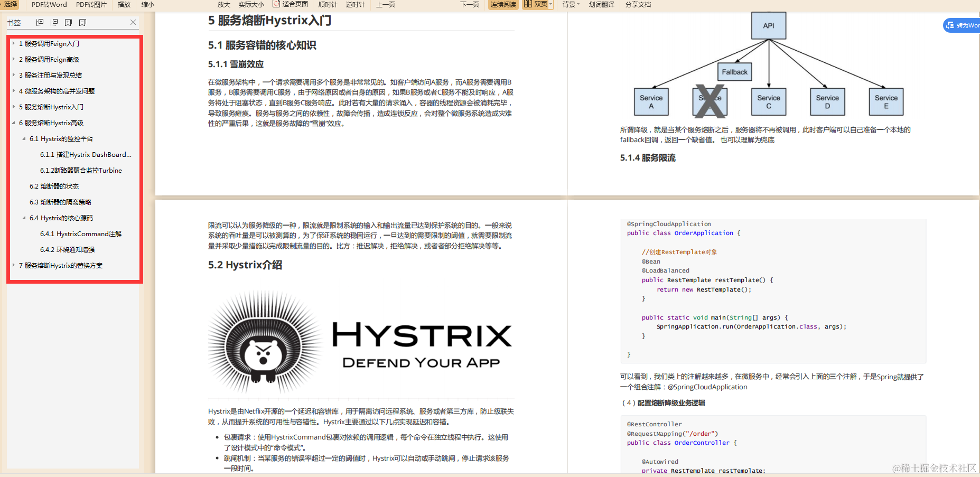This screenshot has height=477, width=980.
Task: Toggle the 选择 selection tool
Action: pos(10,4)
